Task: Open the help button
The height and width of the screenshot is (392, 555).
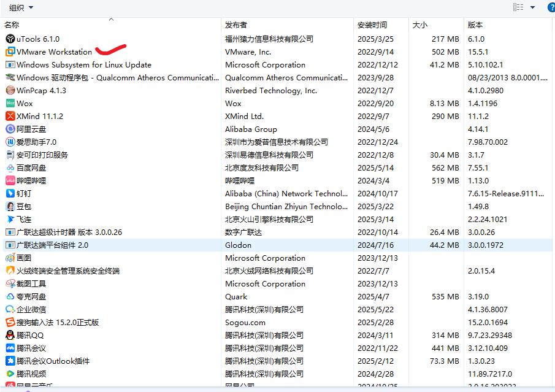Action: point(551,7)
